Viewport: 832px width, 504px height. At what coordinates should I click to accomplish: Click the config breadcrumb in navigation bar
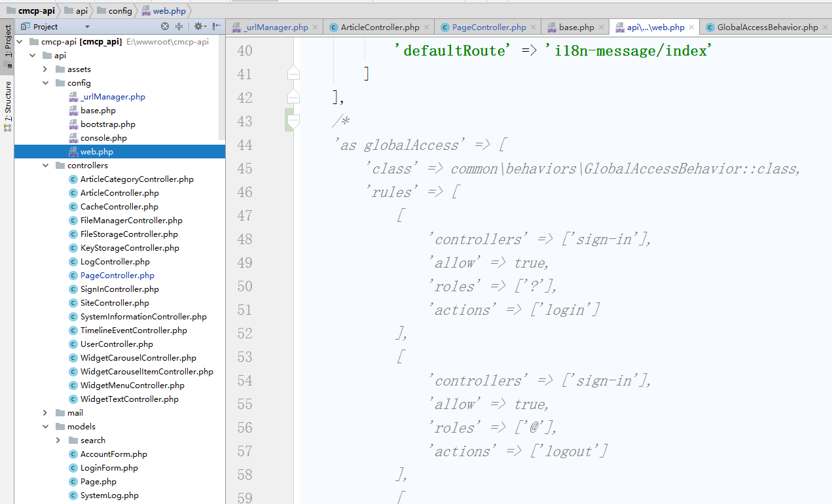119,10
